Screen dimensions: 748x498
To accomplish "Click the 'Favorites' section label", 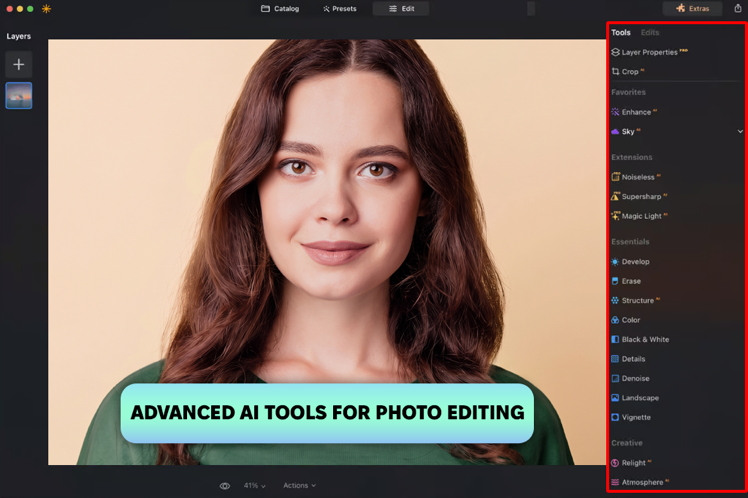I will tap(628, 92).
